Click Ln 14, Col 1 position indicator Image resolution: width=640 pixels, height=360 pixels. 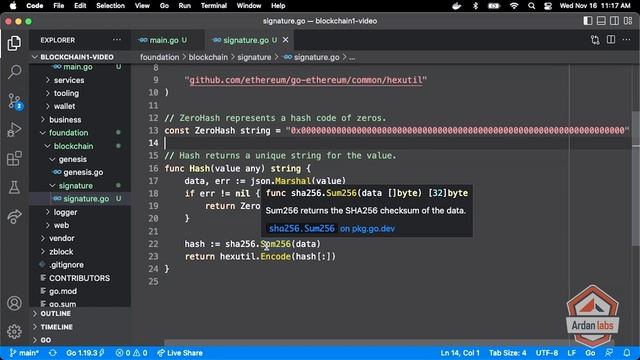460,353
